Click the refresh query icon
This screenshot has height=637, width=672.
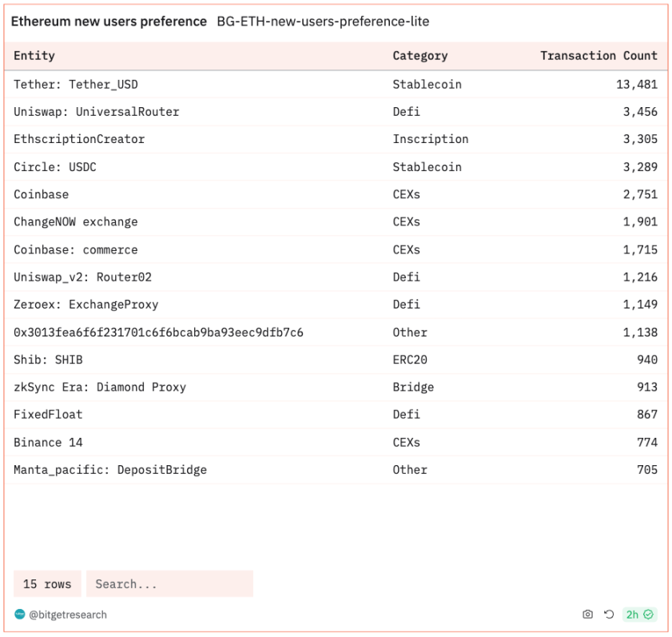609,615
